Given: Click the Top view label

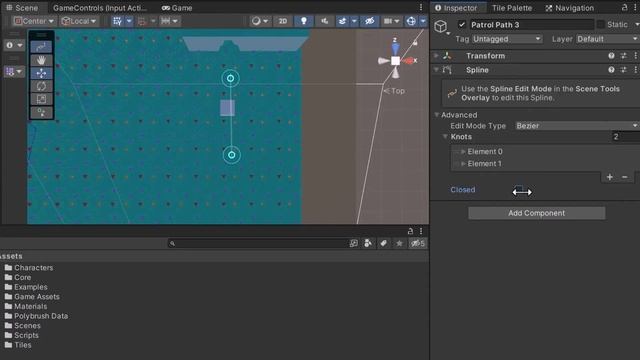Looking at the screenshot, I should [x=395, y=91].
